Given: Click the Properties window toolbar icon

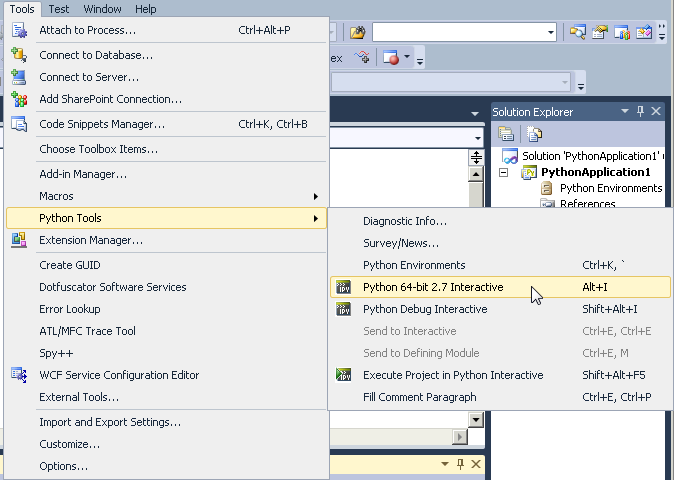Looking at the screenshot, I should tap(600, 32).
